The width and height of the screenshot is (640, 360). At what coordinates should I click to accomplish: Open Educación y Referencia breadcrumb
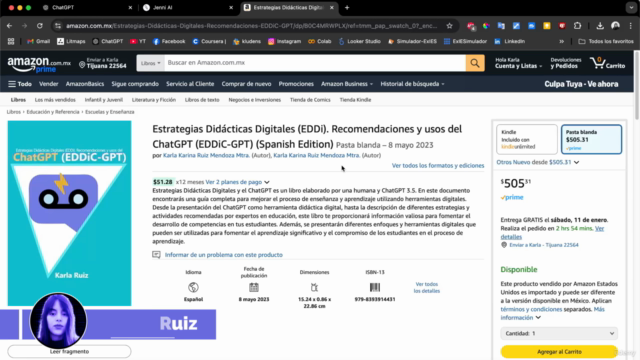click(x=53, y=112)
